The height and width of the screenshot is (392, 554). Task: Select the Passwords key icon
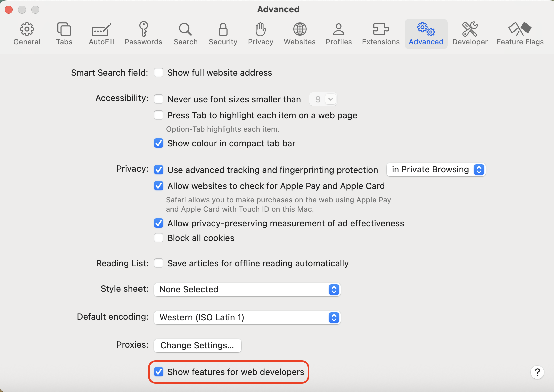coord(144,33)
